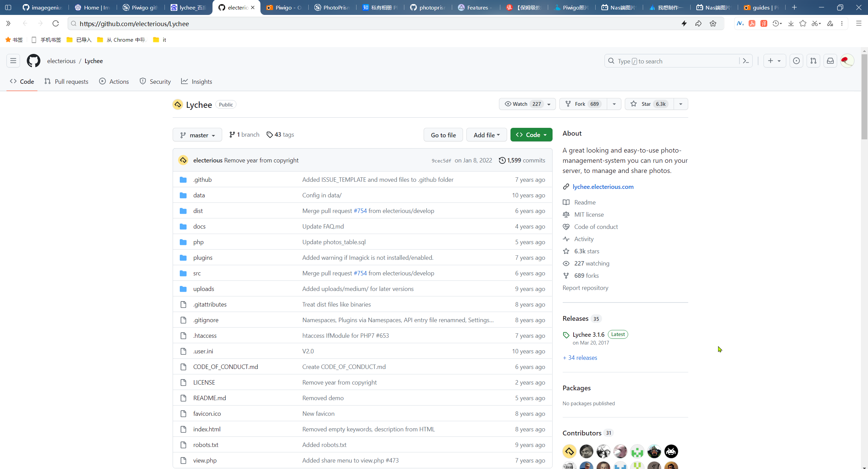Open the browser downloads icon

click(x=791, y=23)
